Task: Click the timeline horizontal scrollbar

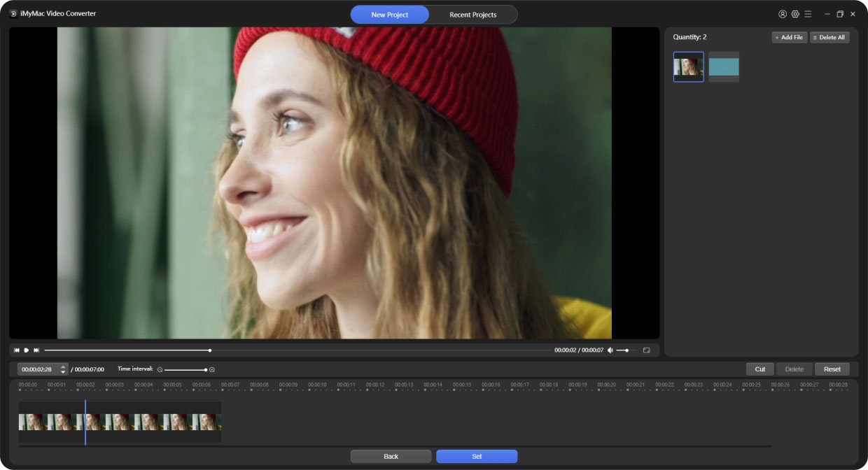Action: (395, 446)
